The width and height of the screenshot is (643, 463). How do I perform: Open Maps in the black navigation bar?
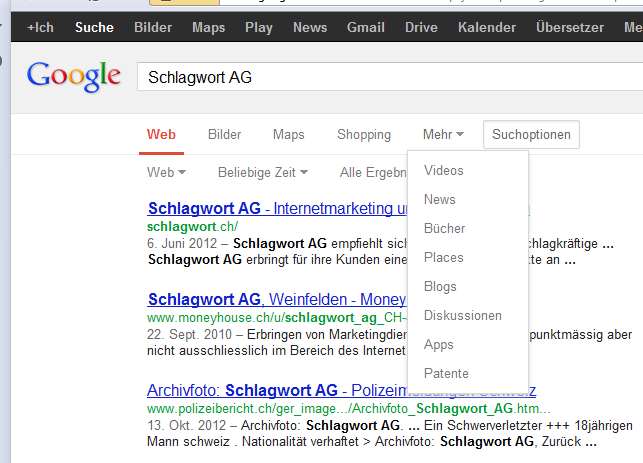point(209,27)
